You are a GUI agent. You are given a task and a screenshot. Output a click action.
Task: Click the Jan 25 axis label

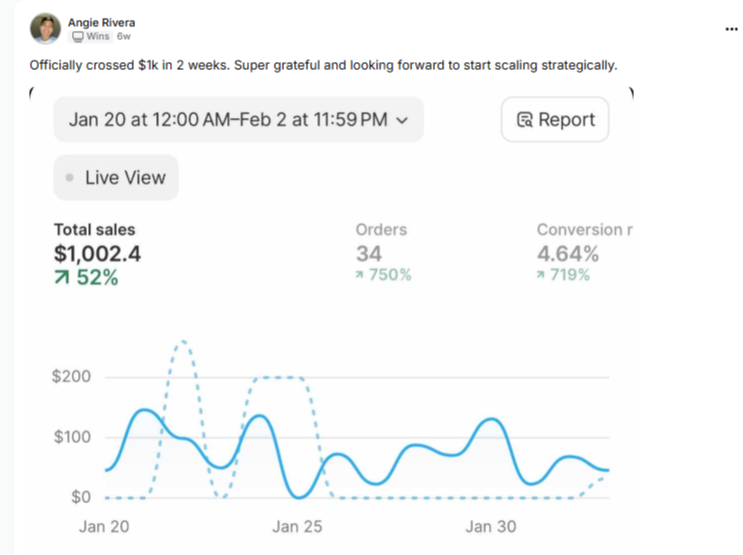297,527
